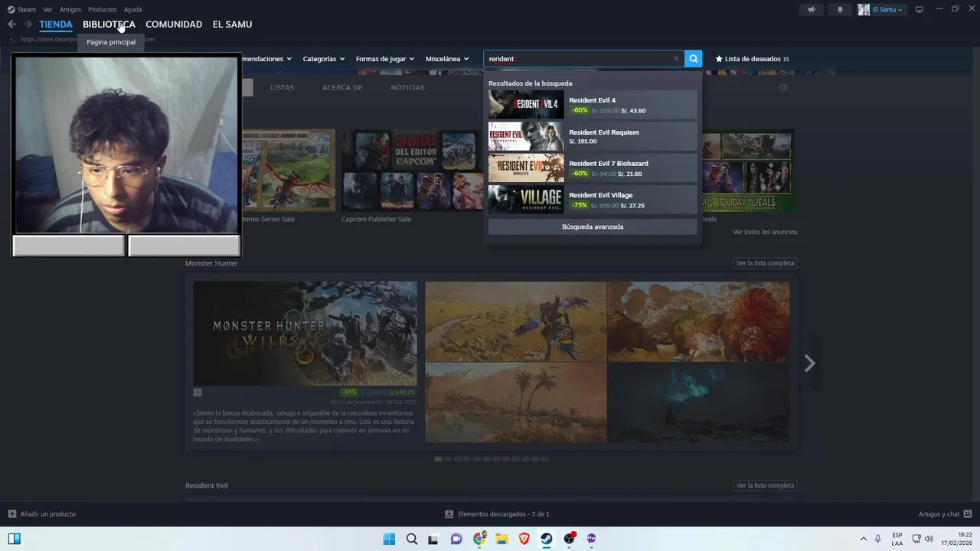Screen dimensions: 980x551
Task: Open Resident Evil 'Ver la lista completa'
Action: pyautogui.click(x=765, y=486)
